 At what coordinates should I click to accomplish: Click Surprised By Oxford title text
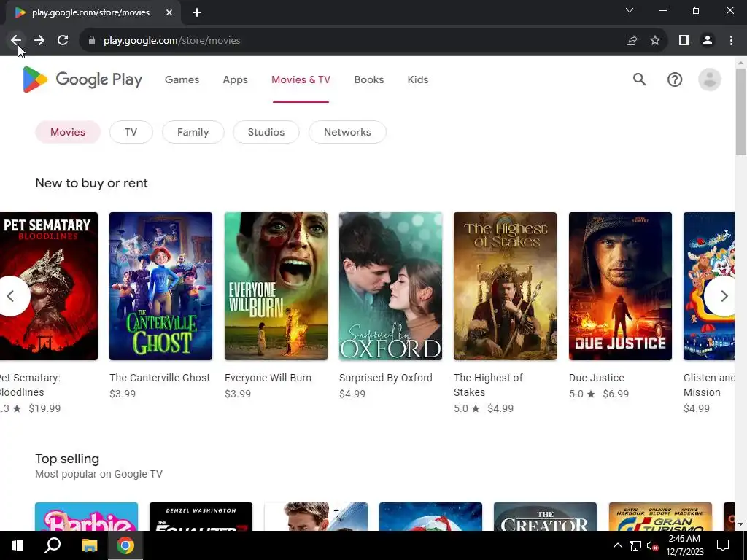pyautogui.click(x=386, y=378)
